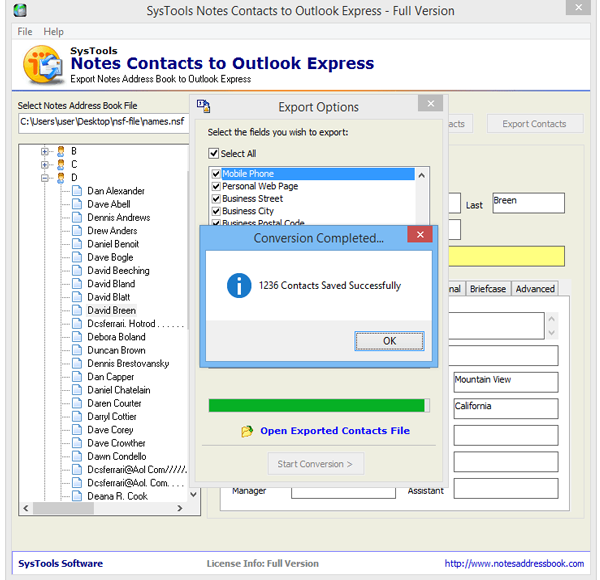This screenshot has width=600, height=580.
Task: Click document icon beside David Blatt
Action: [x=77, y=297]
